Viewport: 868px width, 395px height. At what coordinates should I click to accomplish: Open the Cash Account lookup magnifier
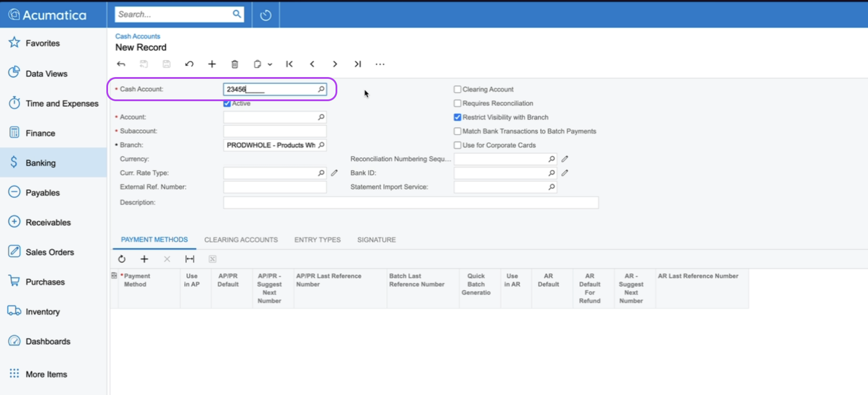point(321,89)
